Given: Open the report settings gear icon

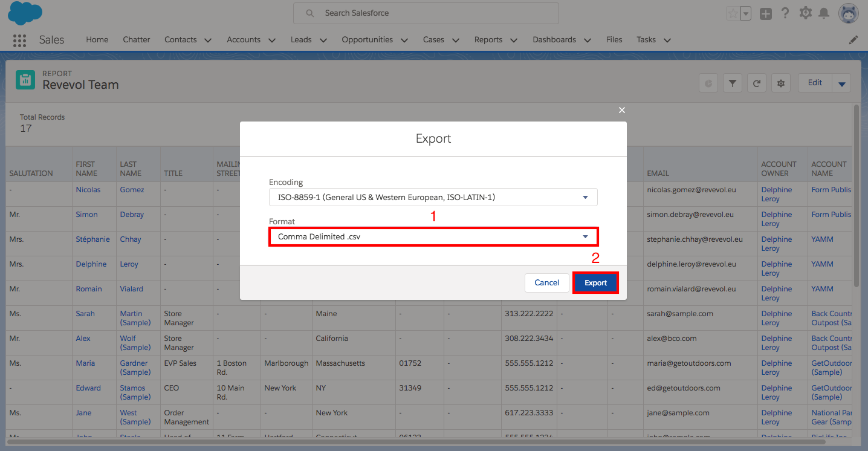Looking at the screenshot, I should pyautogui.click(x=781, y=83).
